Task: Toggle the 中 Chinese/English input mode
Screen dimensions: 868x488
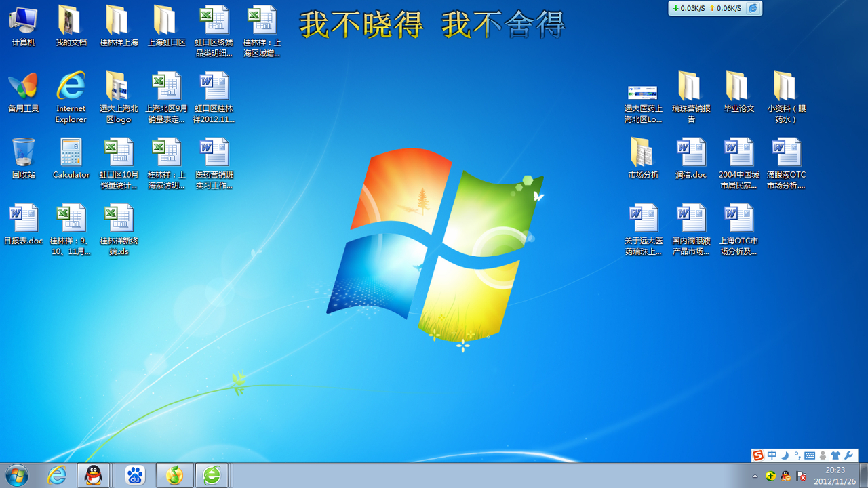Action: 772,455
